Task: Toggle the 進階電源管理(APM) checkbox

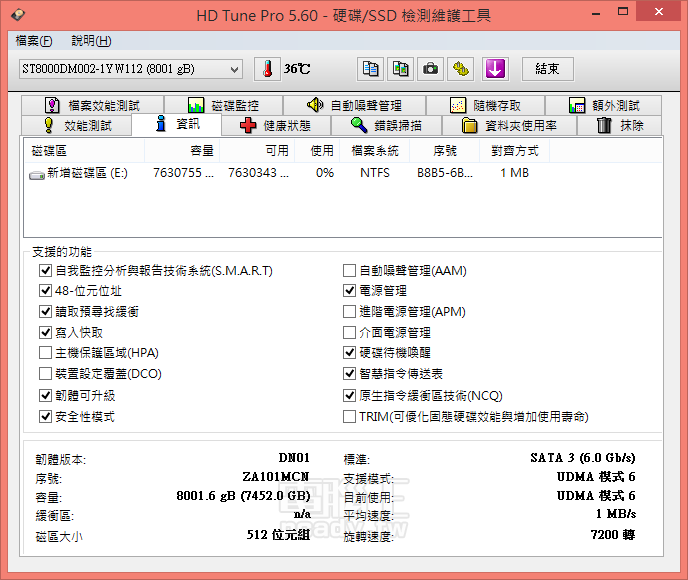Action: [349, 311]
